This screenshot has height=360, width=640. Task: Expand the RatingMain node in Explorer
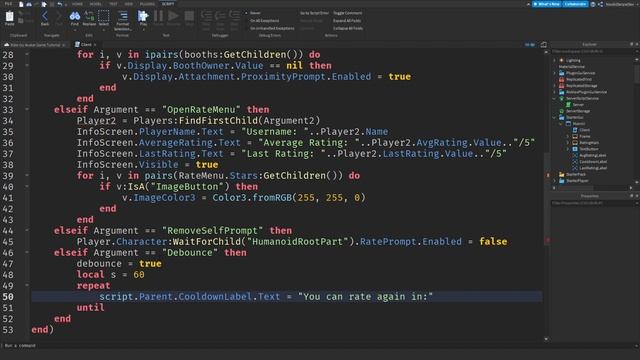coord(567,143)
